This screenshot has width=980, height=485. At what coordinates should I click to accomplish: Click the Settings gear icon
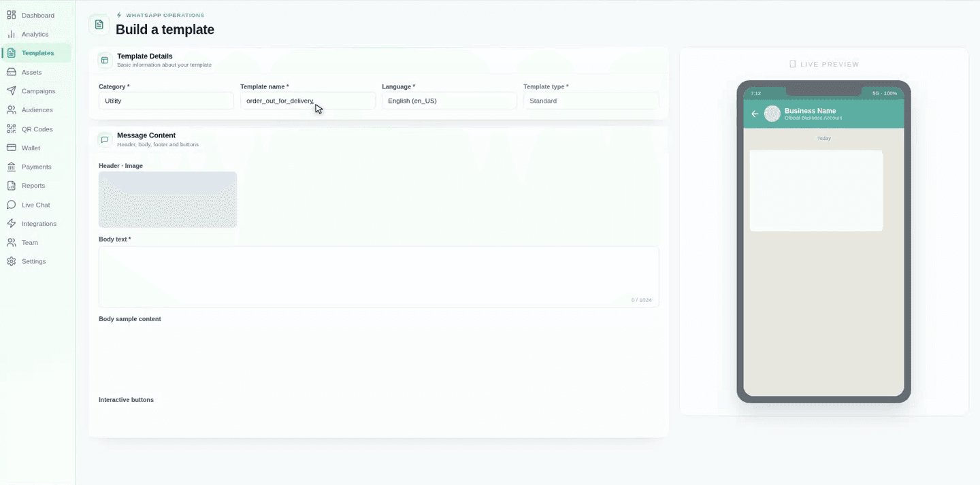pos(12,261)
